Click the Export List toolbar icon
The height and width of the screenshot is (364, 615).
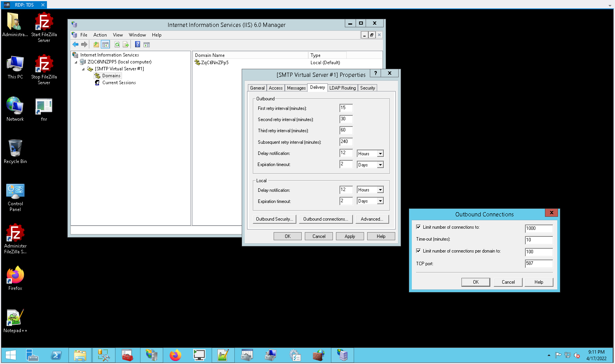[x=125, y=45]
